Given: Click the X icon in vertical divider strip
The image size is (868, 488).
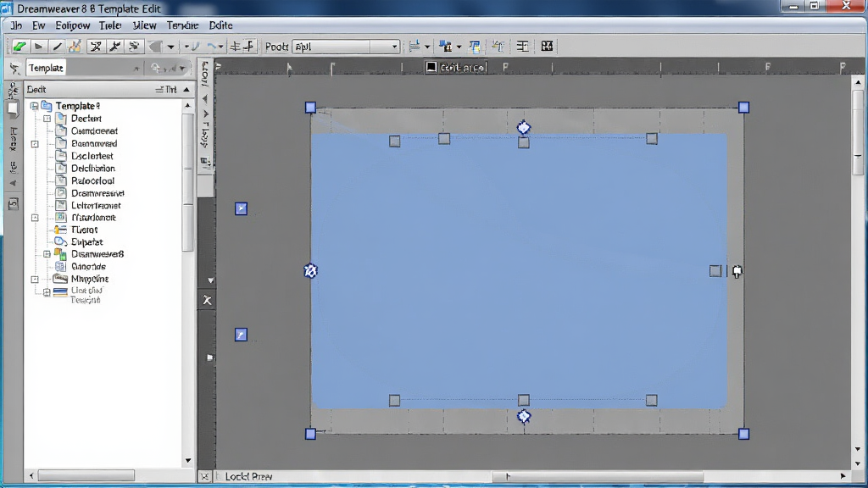Looking at the screenshot, I should click(x=207, y=301).
